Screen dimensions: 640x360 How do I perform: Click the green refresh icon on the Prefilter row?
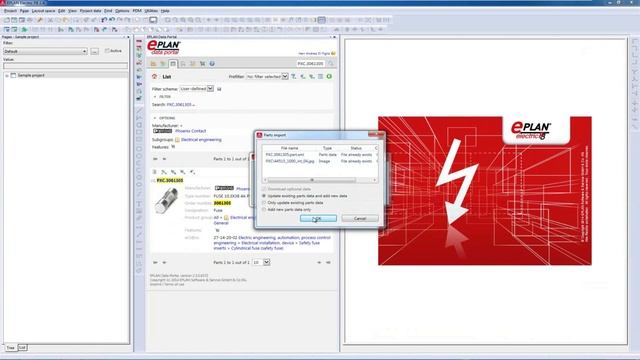(329, 76)
